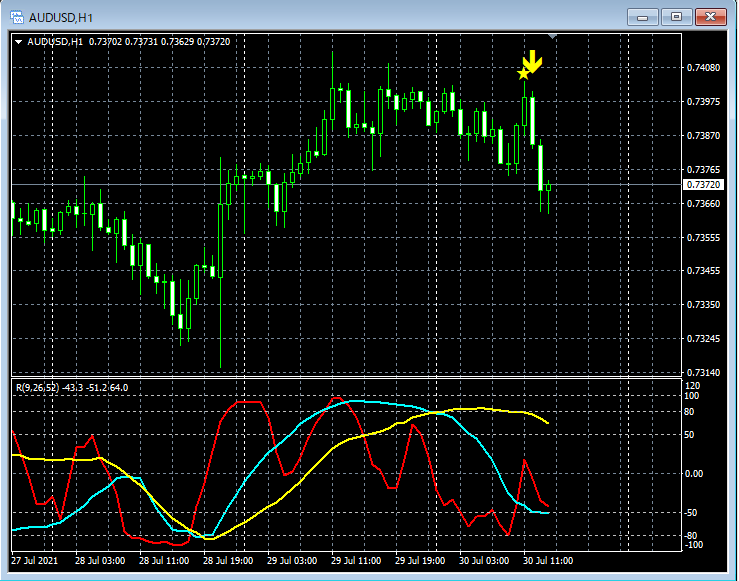The width and height of the screenshot is (739, 581).
Task: Expand the AUDUSD,H1 chart header triangle
Action: pyautogui.click(x=18, y=42)
